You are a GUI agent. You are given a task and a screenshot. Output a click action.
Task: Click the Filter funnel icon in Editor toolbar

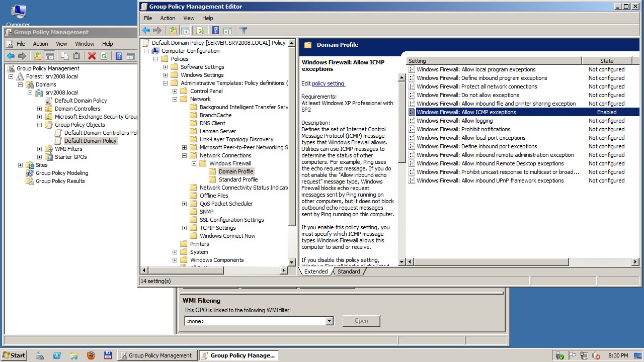pos(243,30)
